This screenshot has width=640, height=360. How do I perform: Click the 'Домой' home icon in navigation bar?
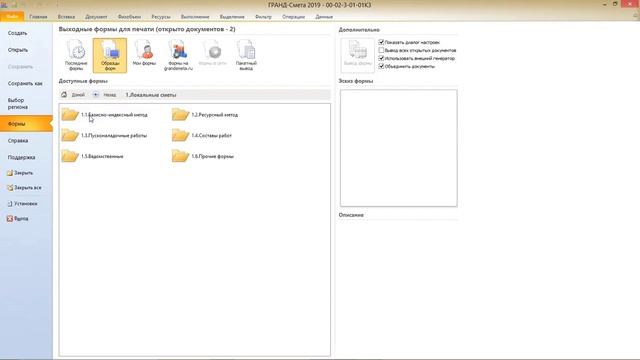[64, 95]
